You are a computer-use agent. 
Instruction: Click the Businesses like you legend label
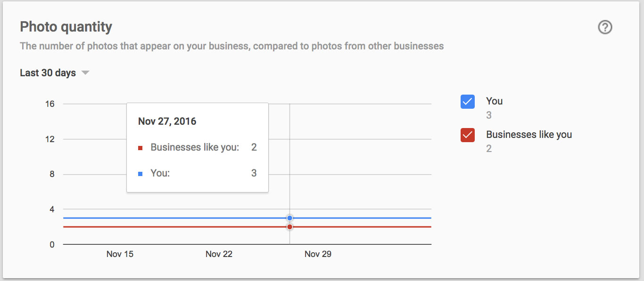pos(529,134)
